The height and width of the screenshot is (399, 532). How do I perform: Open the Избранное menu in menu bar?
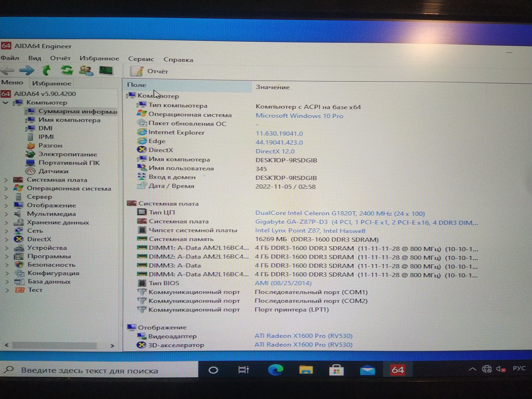click(99, 59)
